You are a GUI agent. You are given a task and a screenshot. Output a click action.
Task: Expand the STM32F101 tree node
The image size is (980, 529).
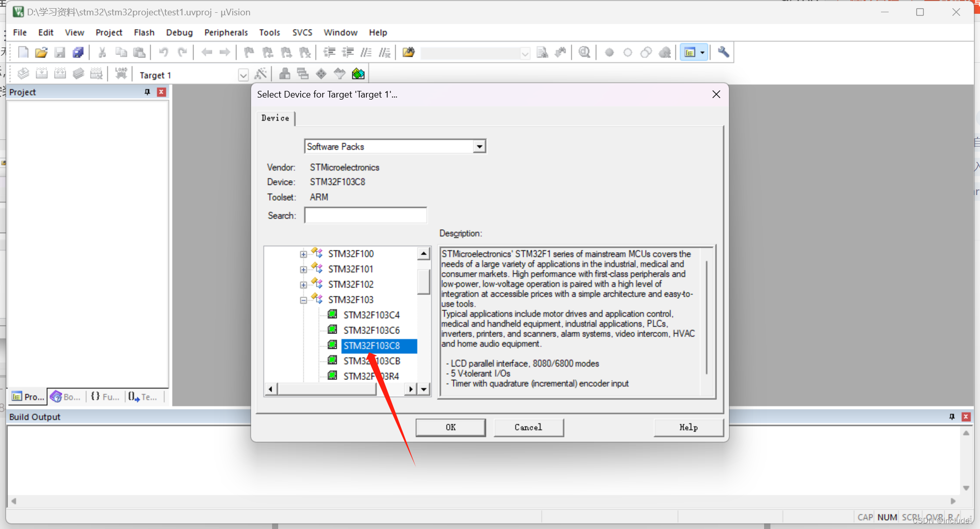pos(304,270)
